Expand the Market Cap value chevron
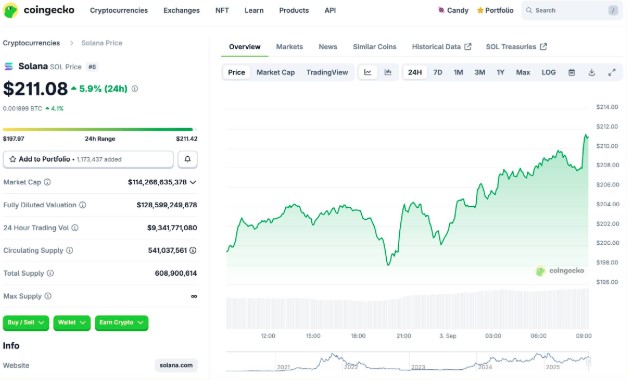 pos(193,182)
